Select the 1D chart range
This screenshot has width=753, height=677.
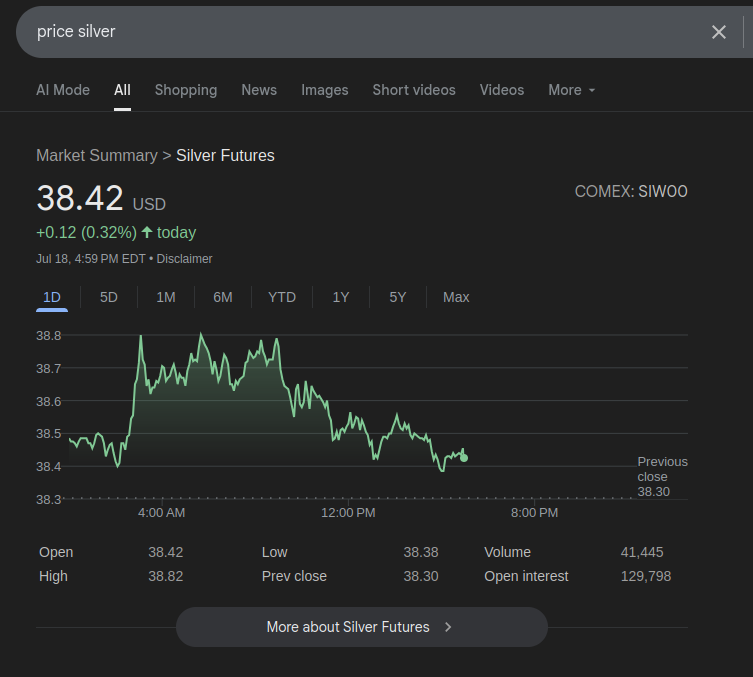(x=52, y=297)
